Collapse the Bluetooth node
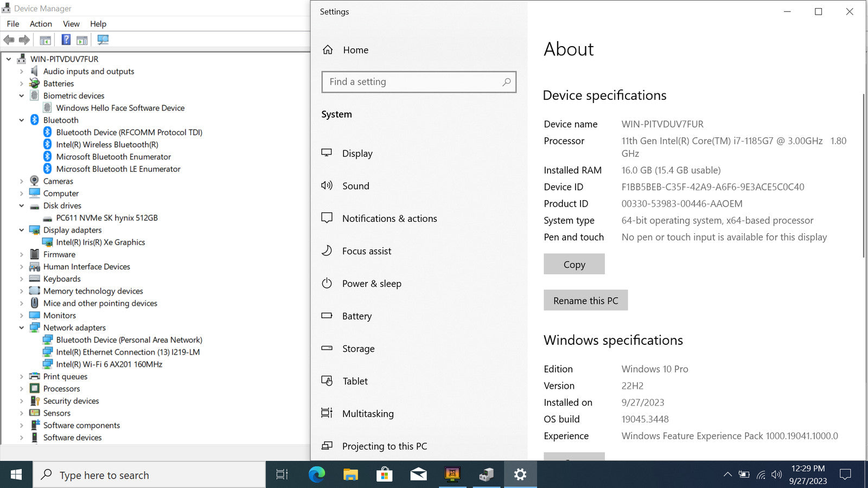 [22, 120]
